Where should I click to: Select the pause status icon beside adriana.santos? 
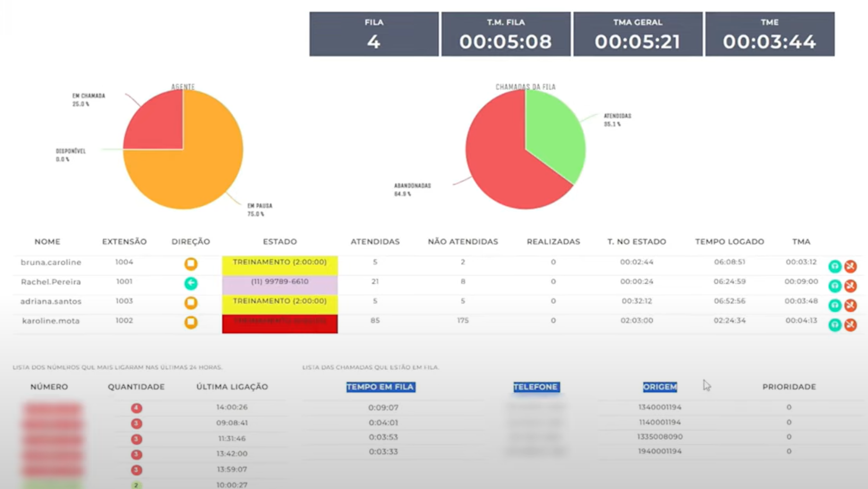point(191,303)
